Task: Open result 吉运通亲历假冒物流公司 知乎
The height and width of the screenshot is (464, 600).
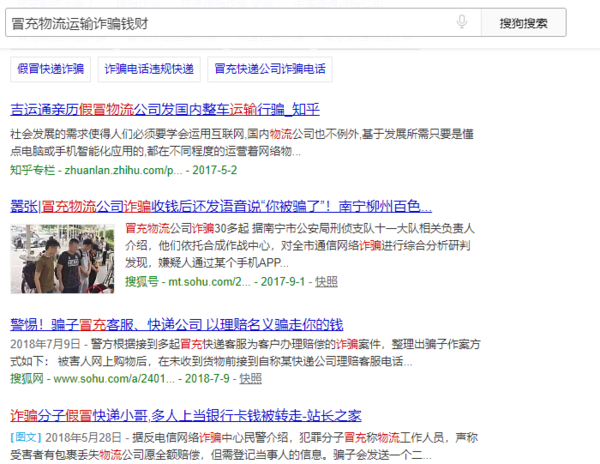Action: (165, 110)
